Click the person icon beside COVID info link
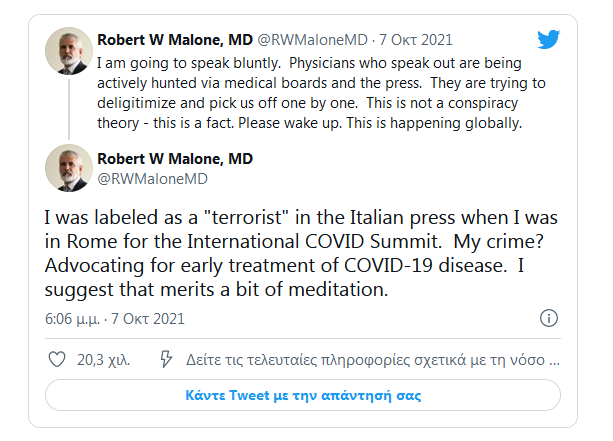The image size is (613, 441). [168, 359]
